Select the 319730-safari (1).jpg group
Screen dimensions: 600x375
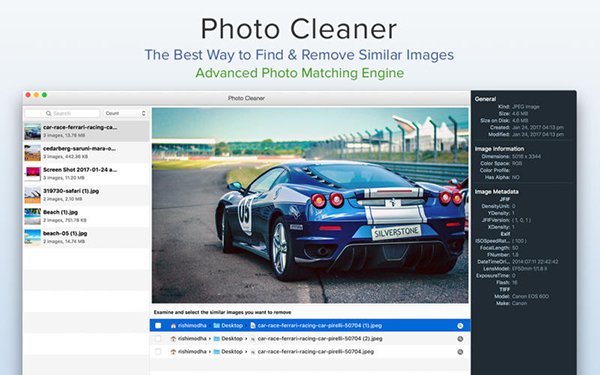(86, 195)
